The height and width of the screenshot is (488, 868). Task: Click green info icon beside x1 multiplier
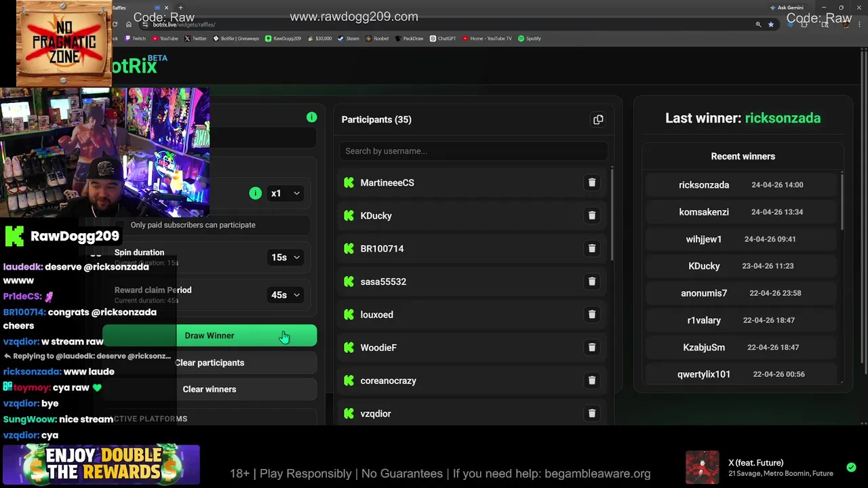(x=255, y=193)
